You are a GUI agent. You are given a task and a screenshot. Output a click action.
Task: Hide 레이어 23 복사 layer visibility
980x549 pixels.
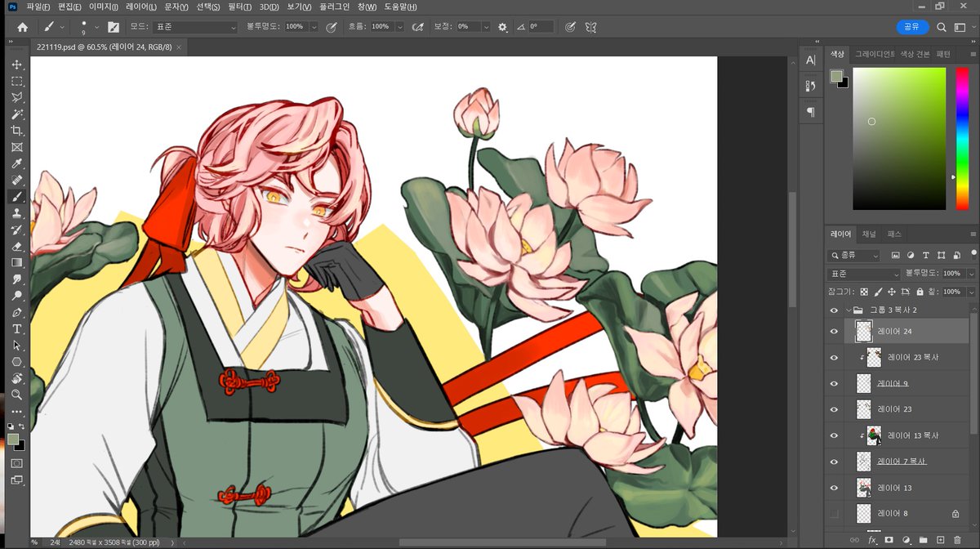[834, 357]
